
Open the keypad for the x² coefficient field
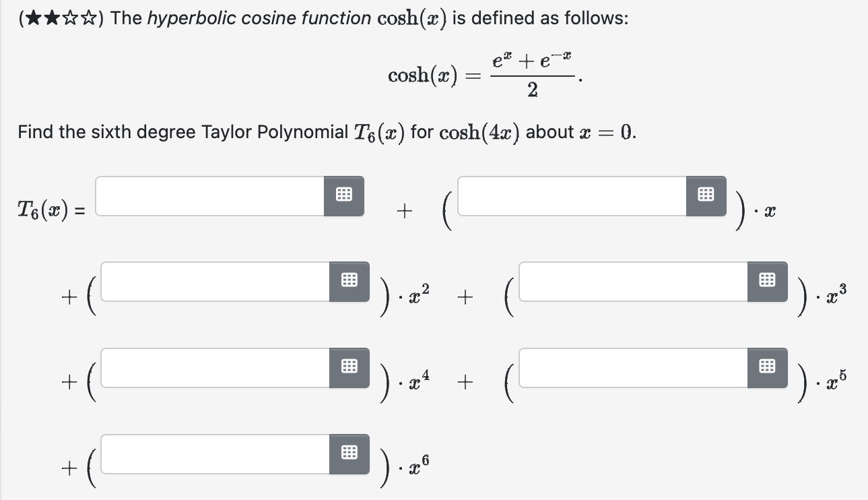pos(349,282)
